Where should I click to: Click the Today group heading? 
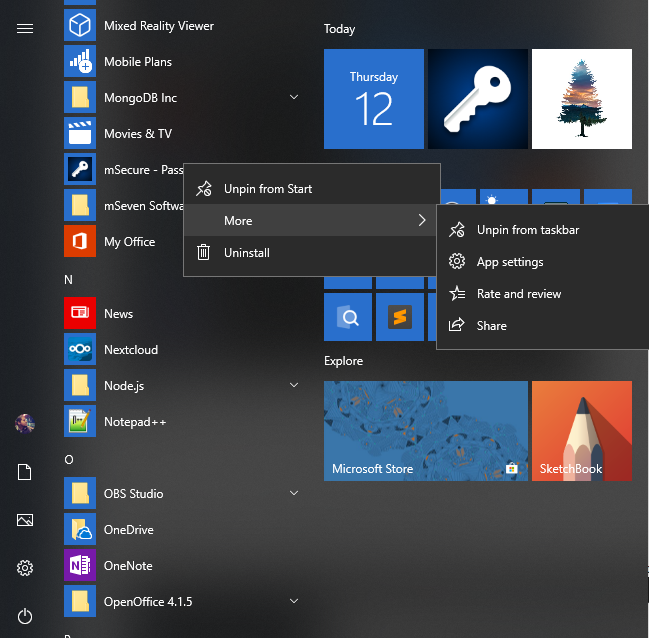click(339, 29)
